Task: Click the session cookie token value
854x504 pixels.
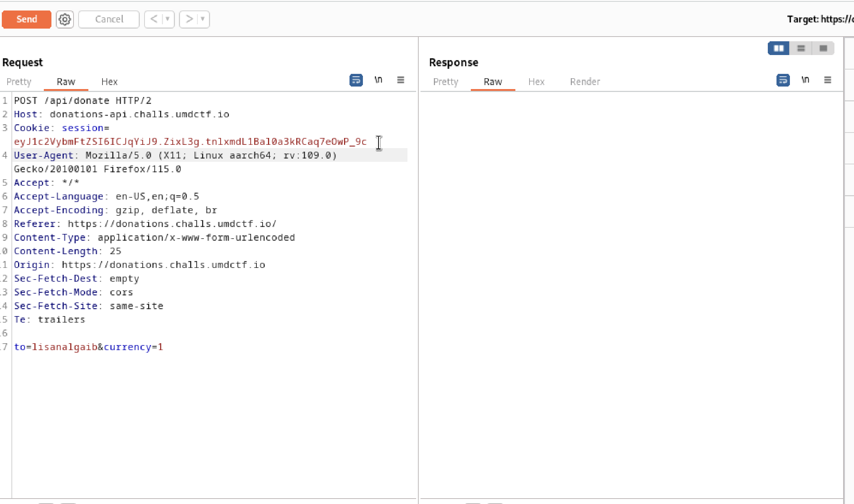Action: click(191, 142)
